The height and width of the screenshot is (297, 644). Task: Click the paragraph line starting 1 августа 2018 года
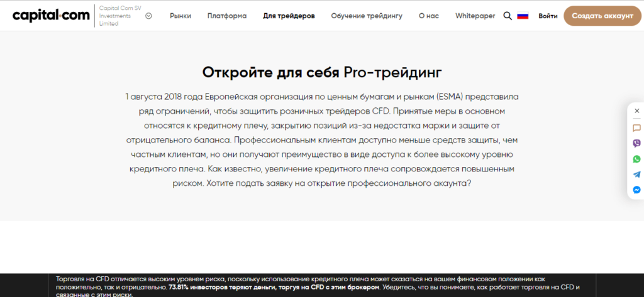(x=322, y=97)
